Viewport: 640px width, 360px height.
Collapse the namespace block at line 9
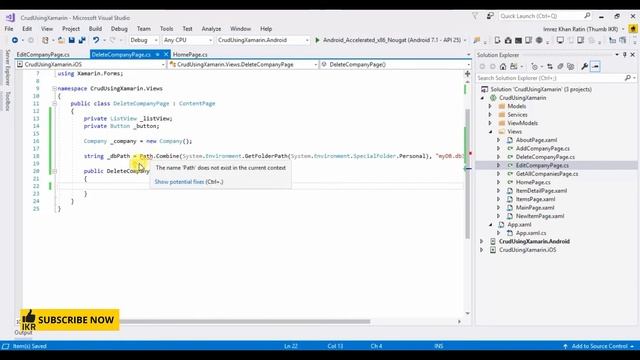point(54,89)
